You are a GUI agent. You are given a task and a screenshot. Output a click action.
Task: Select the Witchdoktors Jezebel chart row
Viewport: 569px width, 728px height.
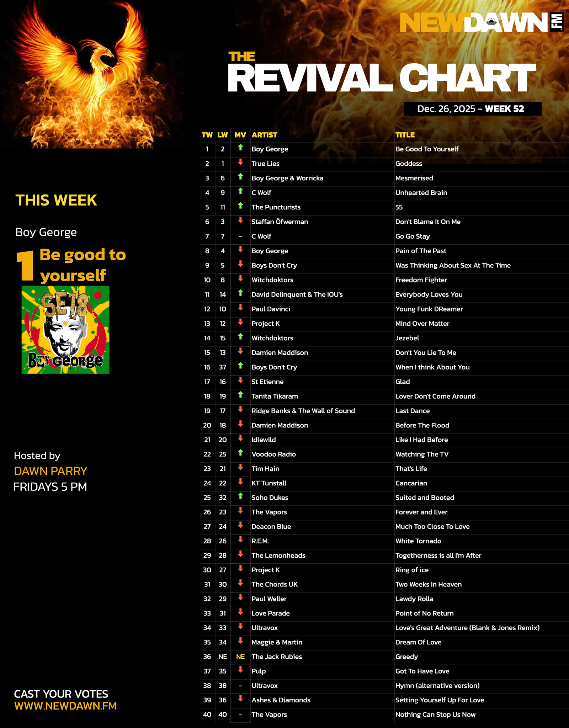click(384, 338)
